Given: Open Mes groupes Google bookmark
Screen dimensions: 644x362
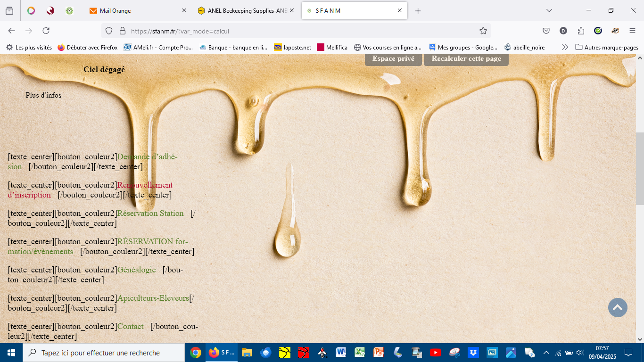Looking at the screenshot, I should (463, 47).
